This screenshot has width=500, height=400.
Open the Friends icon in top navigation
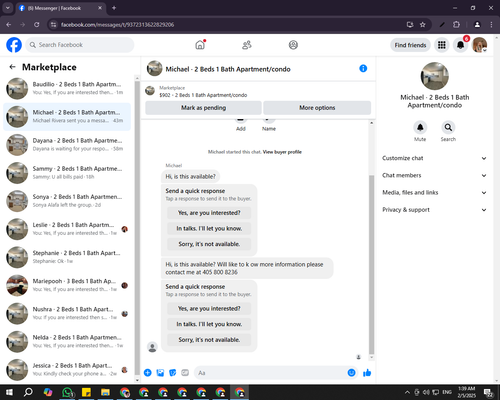point(247,45)
